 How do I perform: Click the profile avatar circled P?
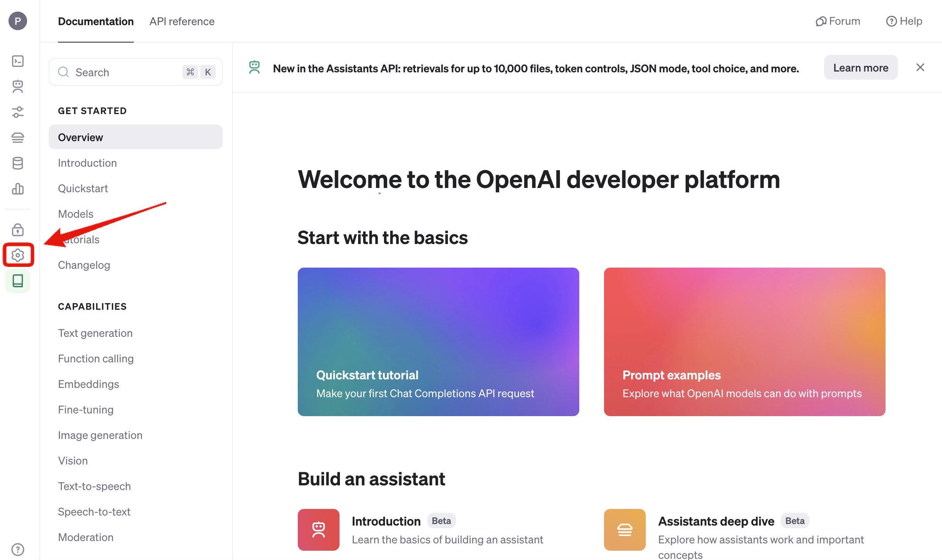(x=17, y=21)
